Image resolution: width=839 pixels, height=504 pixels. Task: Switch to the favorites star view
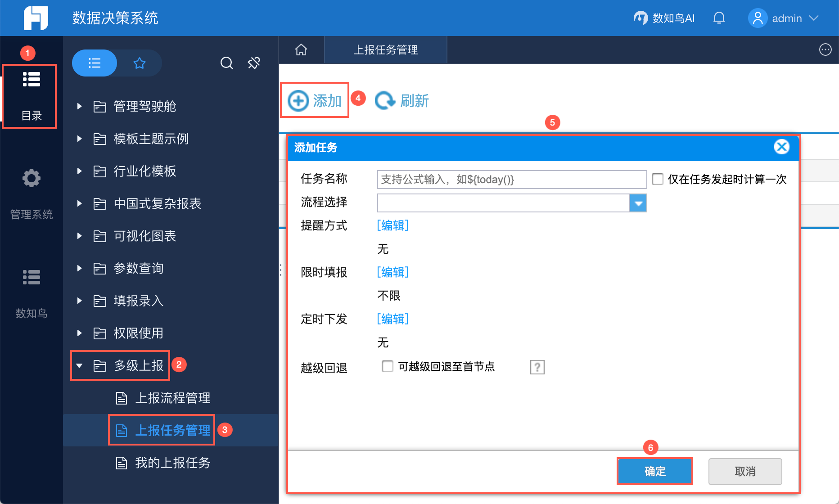tap(140, 63)
